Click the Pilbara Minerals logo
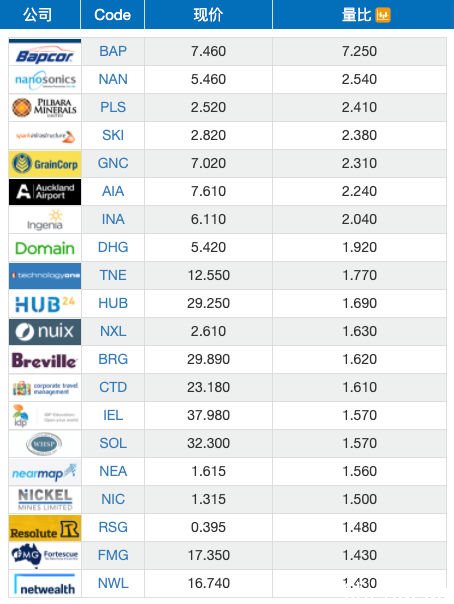The image size is (454, 604). [45, 107]
